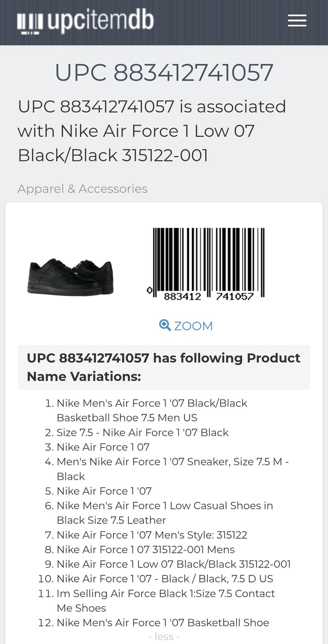Viewport: 328px width, 644px height.
Task: Select the first product name variation
Action: click(x=152, y=410)
